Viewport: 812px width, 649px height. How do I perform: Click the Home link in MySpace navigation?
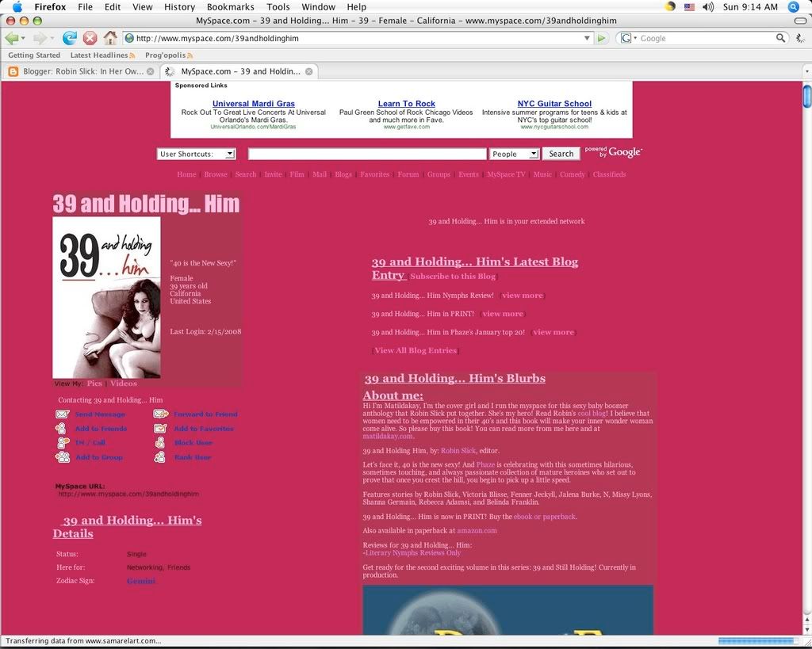(x=186, y=174)
